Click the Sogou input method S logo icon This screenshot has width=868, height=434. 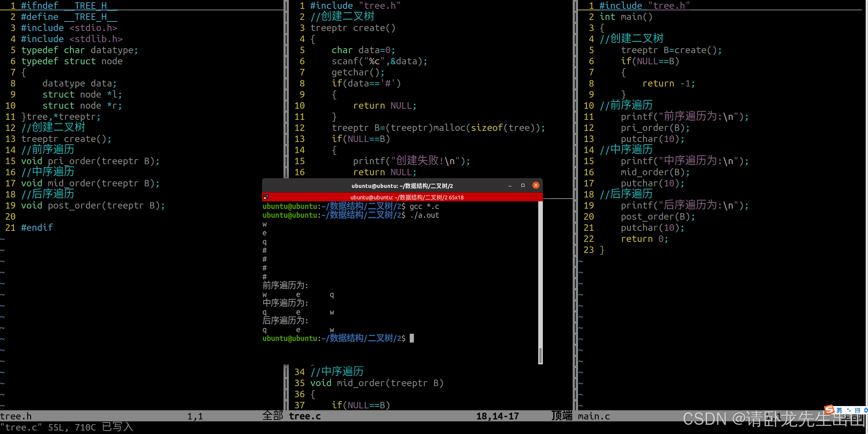pyautogui.click(x=829, y=410)
